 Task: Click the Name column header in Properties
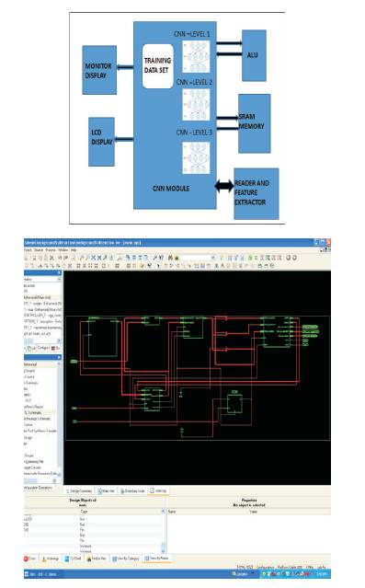pos(172,512)
